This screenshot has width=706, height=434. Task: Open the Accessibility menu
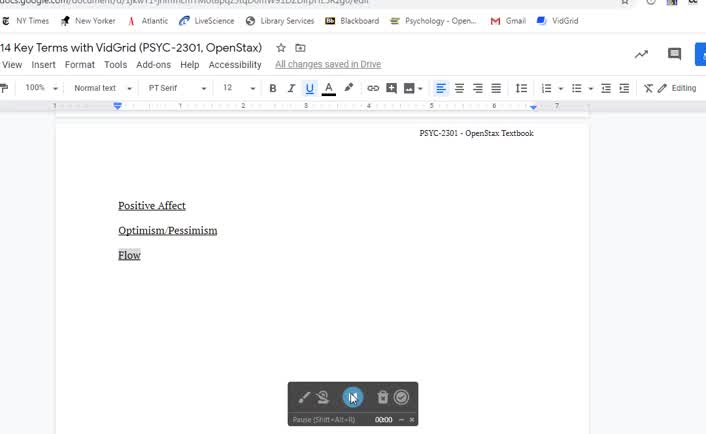click(235, 65)
